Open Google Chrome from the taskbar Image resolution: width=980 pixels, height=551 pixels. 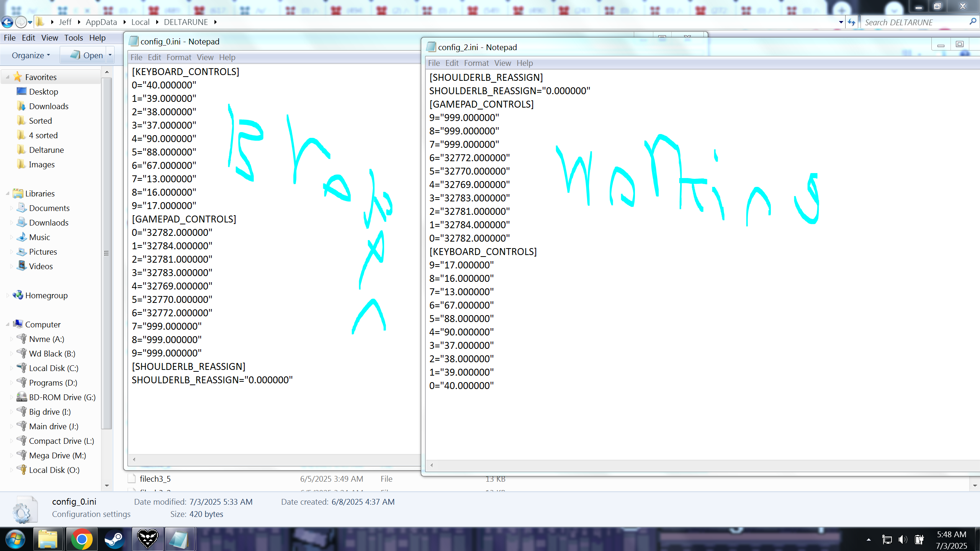pyautogui.click(x=82, y=539)
